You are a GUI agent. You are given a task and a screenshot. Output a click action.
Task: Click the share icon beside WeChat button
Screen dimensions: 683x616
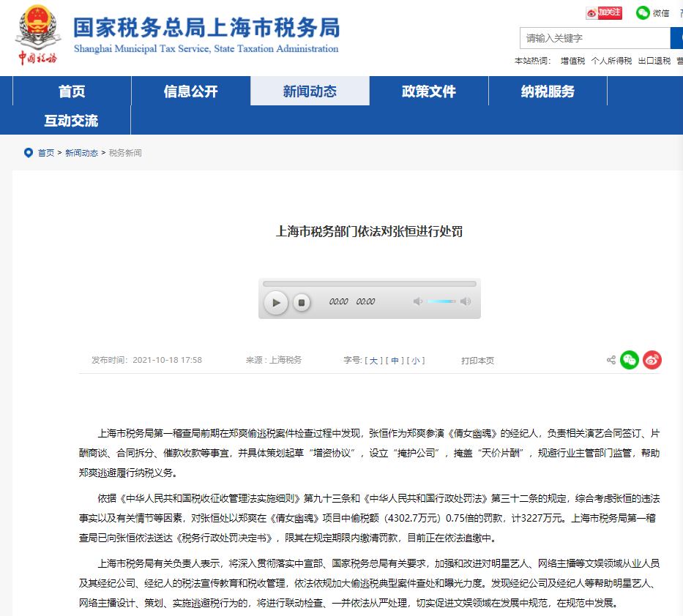pos(611,360)
